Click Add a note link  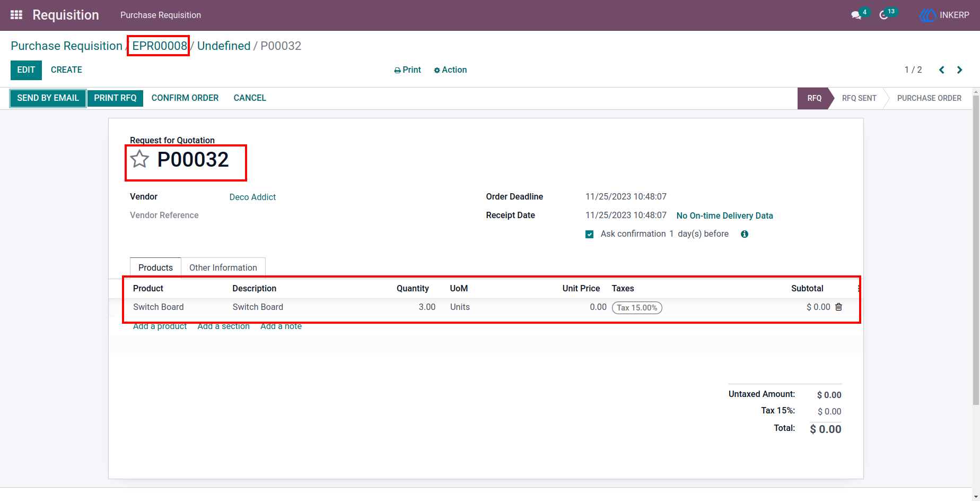pos(281,326)
